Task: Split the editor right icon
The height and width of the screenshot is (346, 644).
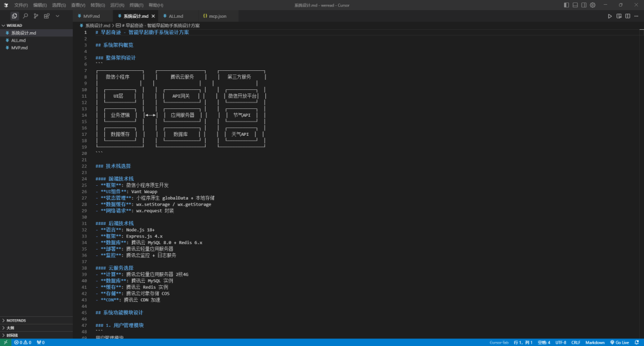Action: click(x=627, y=17)
